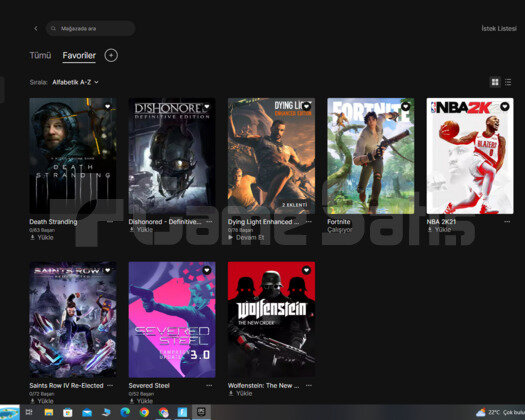Viewport: 525px width, 420px height.
Task: Open Saints Row IV Re-Elected cover
Action: (x=73, y=320)
